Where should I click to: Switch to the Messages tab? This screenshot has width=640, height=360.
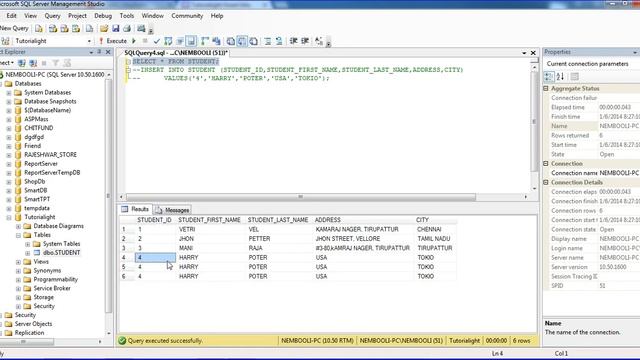click(x=172, y=210)
